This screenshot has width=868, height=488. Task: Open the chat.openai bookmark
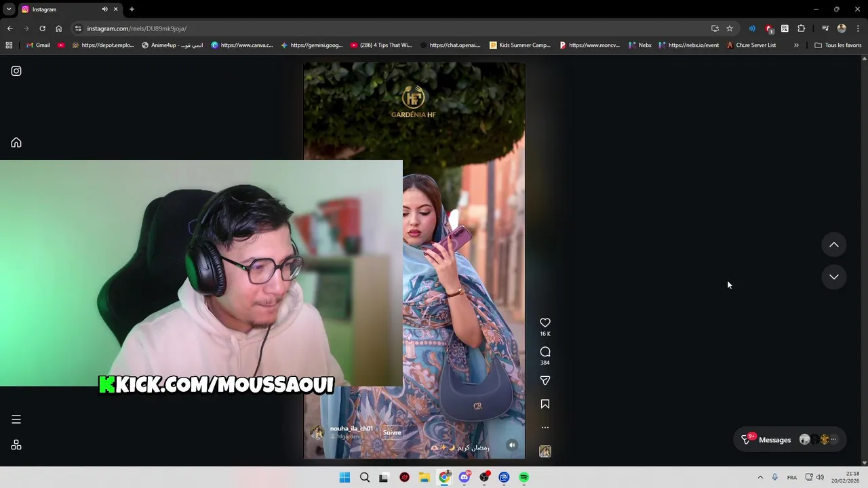tap(450, 45)
